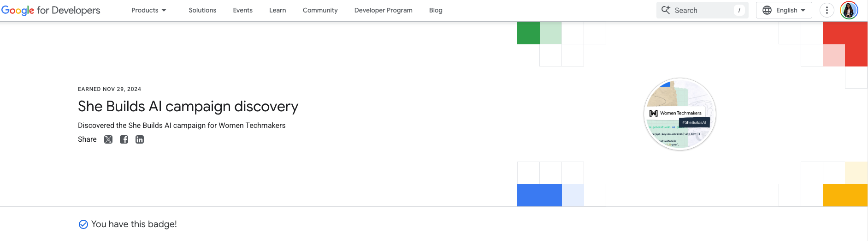Select the 'You have this badge!' text
Image resolution: width=868 pixels, height=241 pixels.
click(x=134, y=224)
